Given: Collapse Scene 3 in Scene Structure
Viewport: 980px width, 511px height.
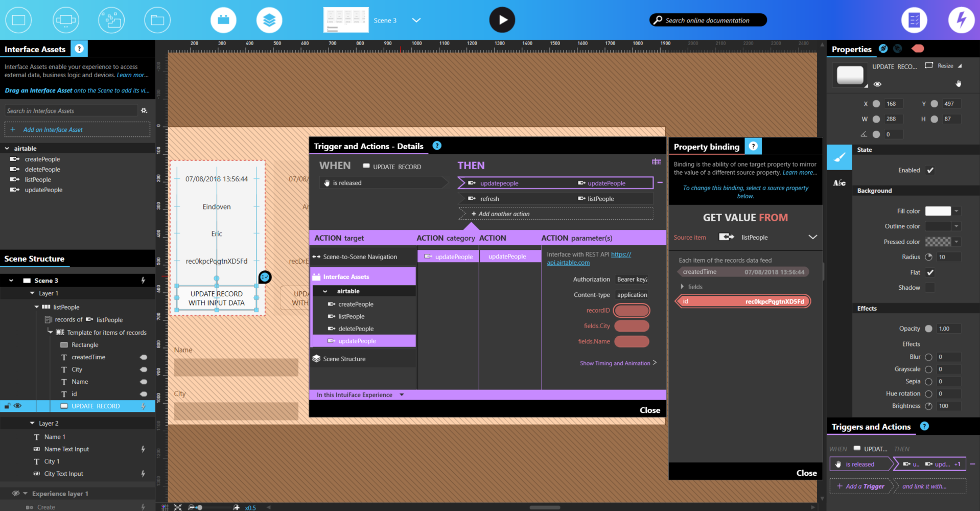Looking at the screenshot, I should (x=11, y=280).
